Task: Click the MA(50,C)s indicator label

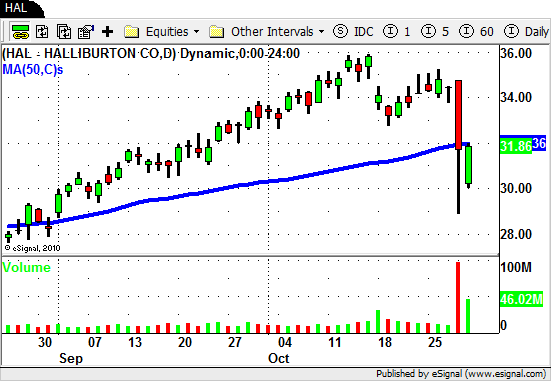Action: [x=33, y=70]
